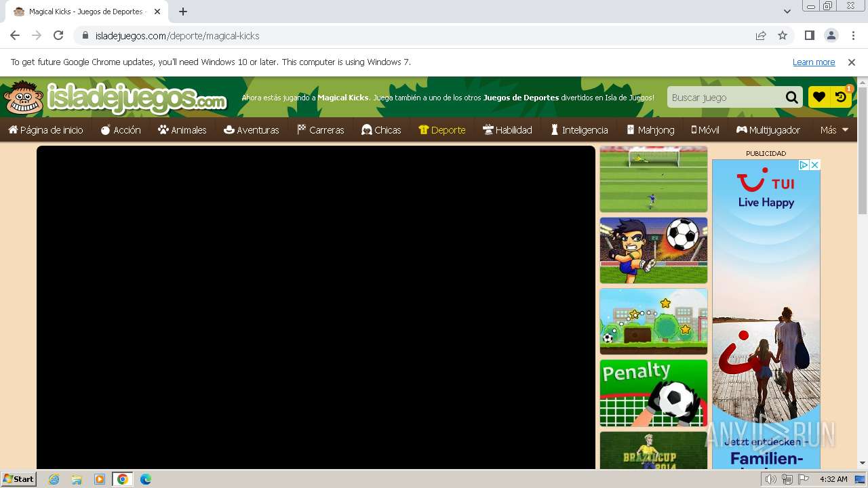The image size is (868, 488).
Task: Click the Chrome taskbar icon
Action: tap(123, 479)
